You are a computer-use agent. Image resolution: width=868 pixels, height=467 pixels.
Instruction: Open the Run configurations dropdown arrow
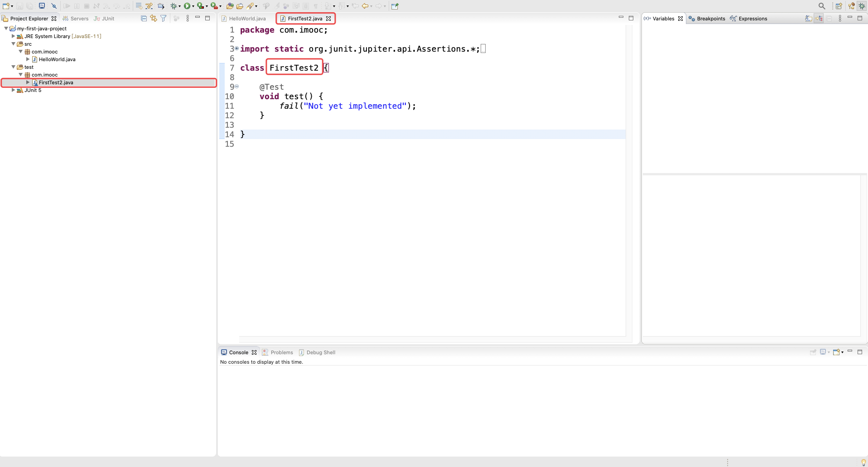pyautogui.click(x=193, y=6)
